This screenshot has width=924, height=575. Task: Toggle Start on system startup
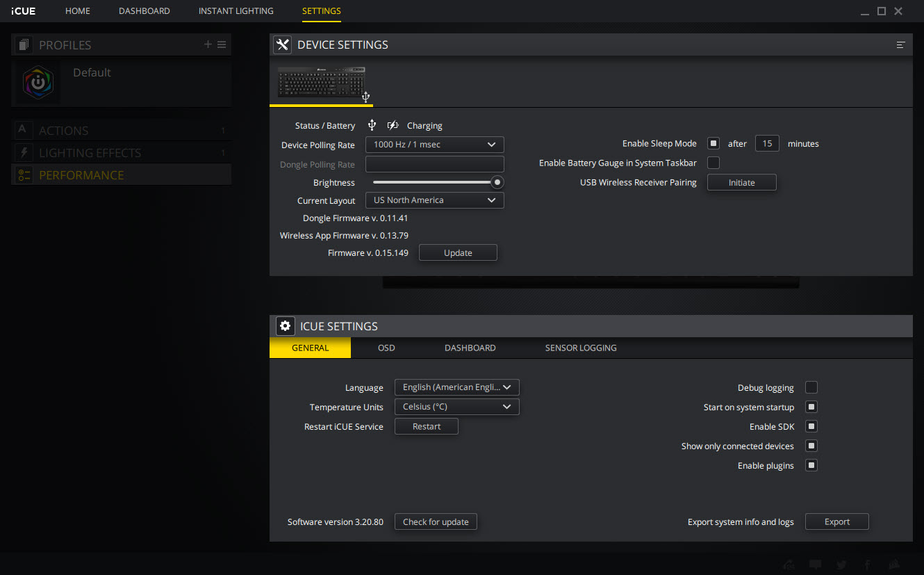pyautogui.click(x=811, y=407)
